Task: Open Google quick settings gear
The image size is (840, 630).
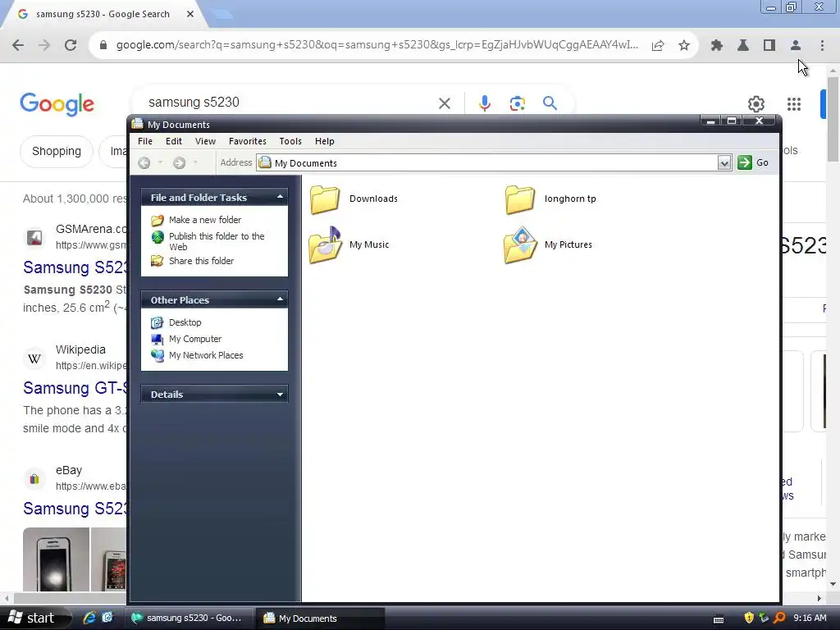Action: (756, 104)
